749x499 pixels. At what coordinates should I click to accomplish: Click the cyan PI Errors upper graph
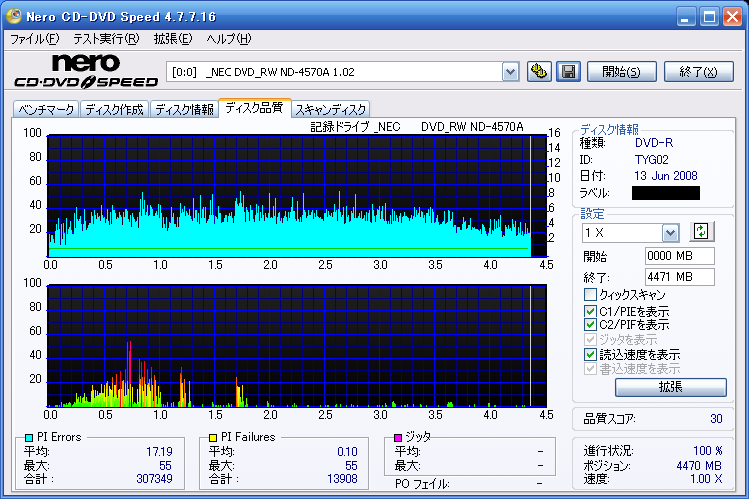point(297,196)
